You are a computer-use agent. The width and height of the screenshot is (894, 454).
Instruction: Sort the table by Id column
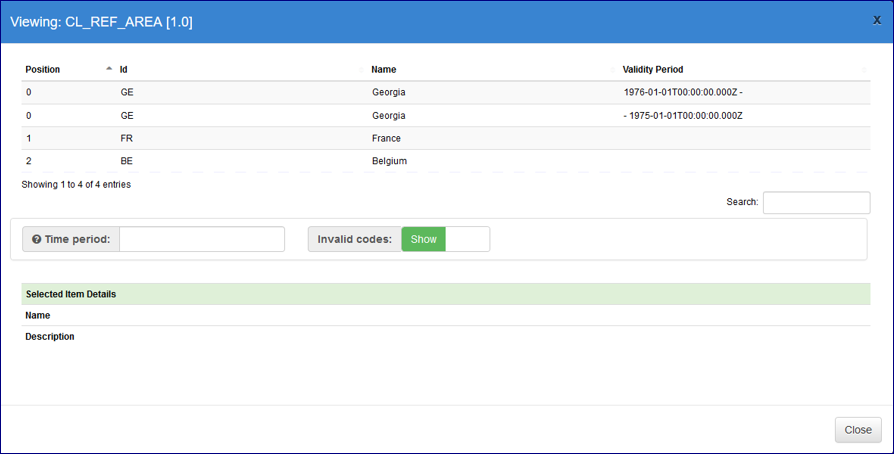pyautogui.click(x=124, y=70)
